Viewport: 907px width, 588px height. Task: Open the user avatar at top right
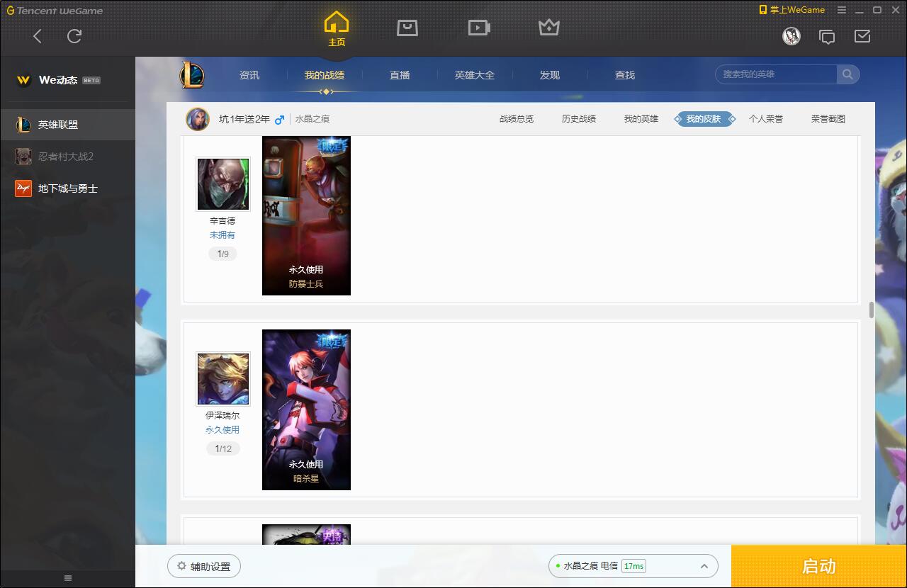pyautogui.click(x=791, y=36)
